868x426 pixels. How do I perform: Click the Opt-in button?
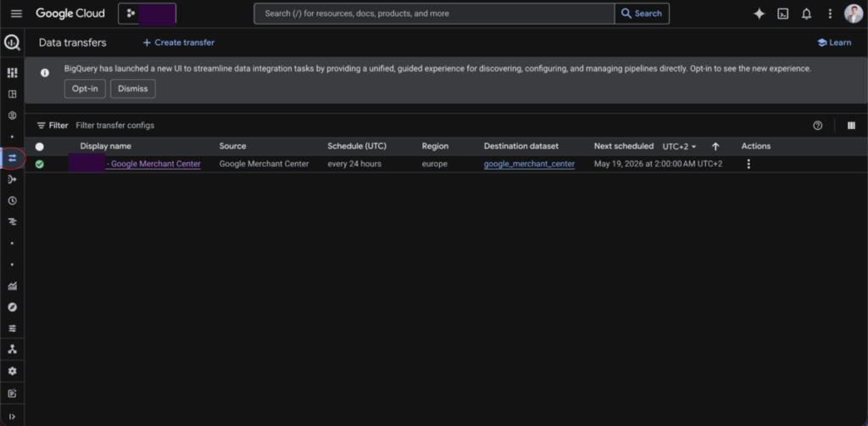[x=85, y=88]
